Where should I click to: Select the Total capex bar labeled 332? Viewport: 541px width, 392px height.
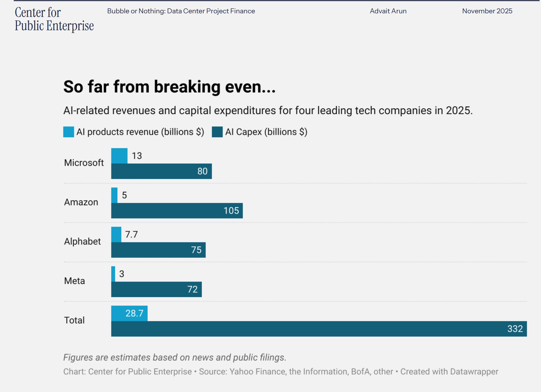[x=319, y=329]
